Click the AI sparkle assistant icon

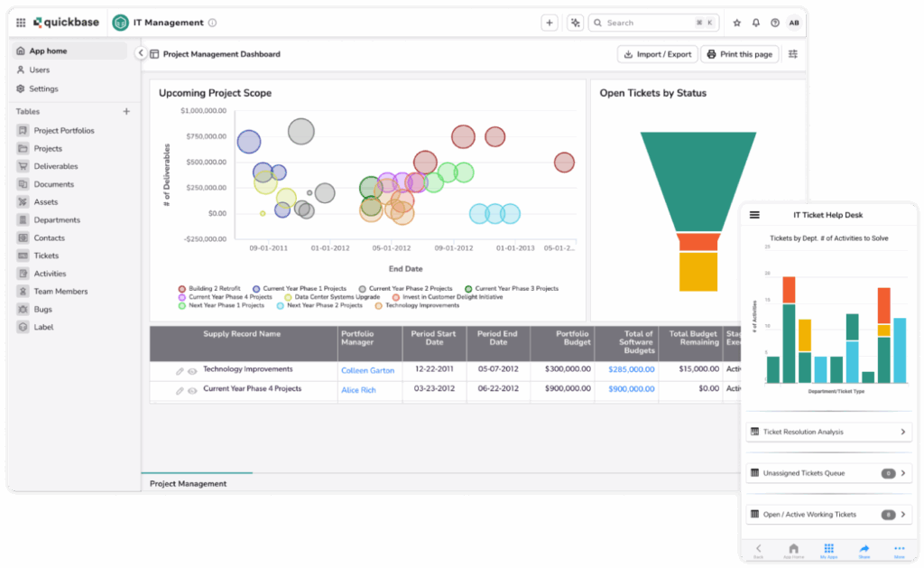[x=576, y=23]
